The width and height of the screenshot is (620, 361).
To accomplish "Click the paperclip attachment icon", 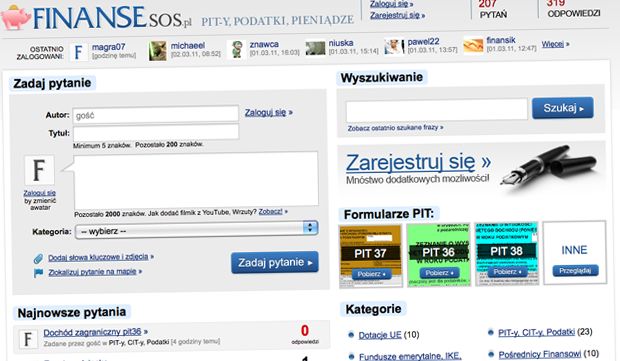I will point(38,259).
